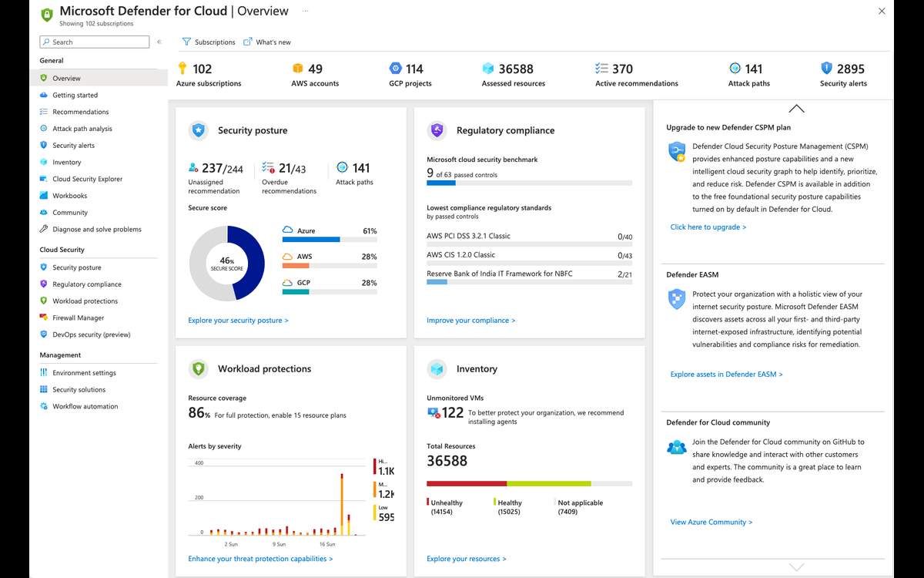Click the Attack path analysis icon

coord(44,129)
